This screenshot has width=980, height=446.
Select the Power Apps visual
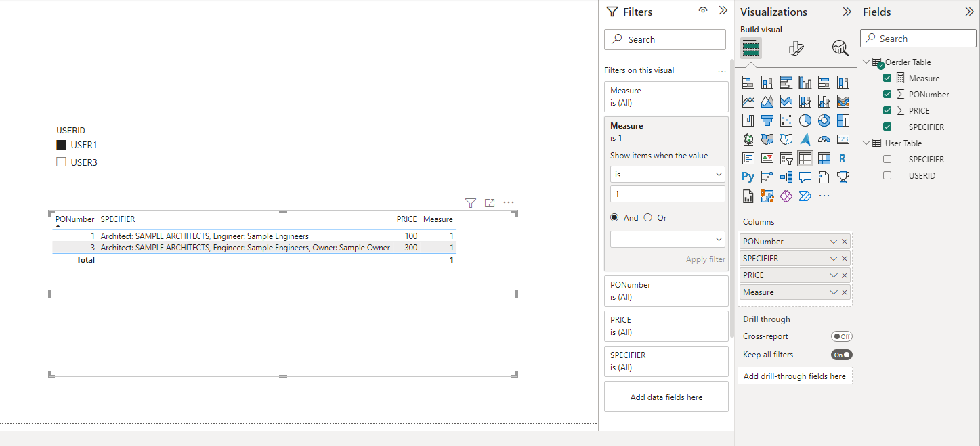click(786, 196)
